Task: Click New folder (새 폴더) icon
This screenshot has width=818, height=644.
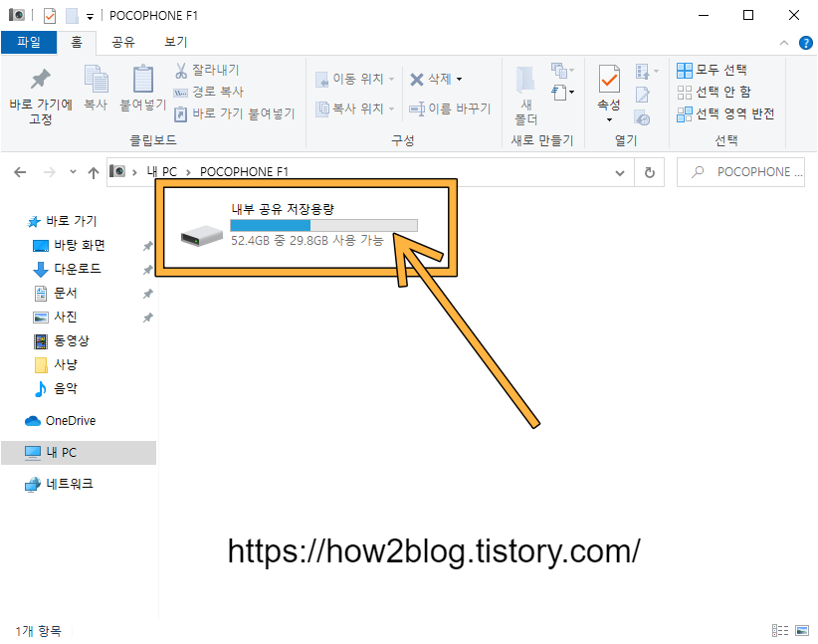Action: pos(525,81)
